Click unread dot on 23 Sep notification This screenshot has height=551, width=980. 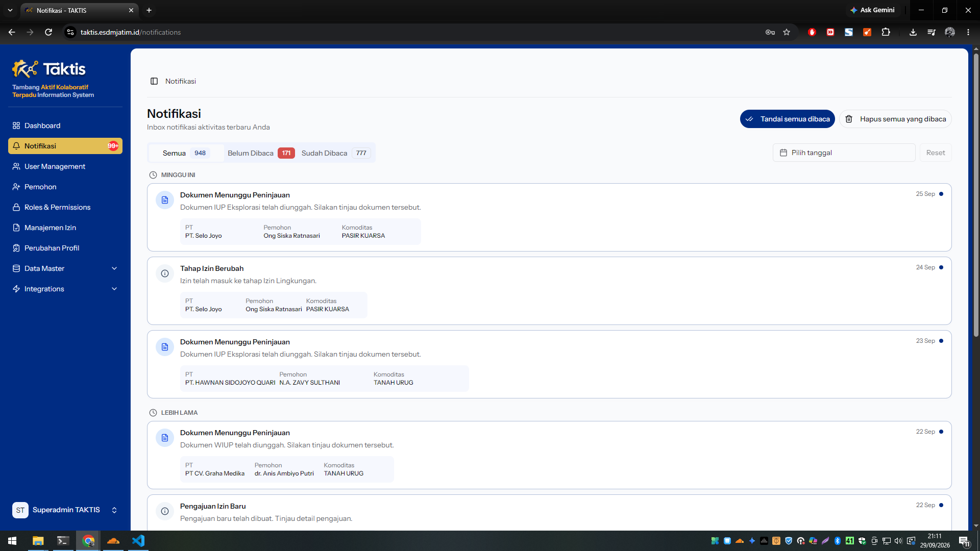click(941, 341)
